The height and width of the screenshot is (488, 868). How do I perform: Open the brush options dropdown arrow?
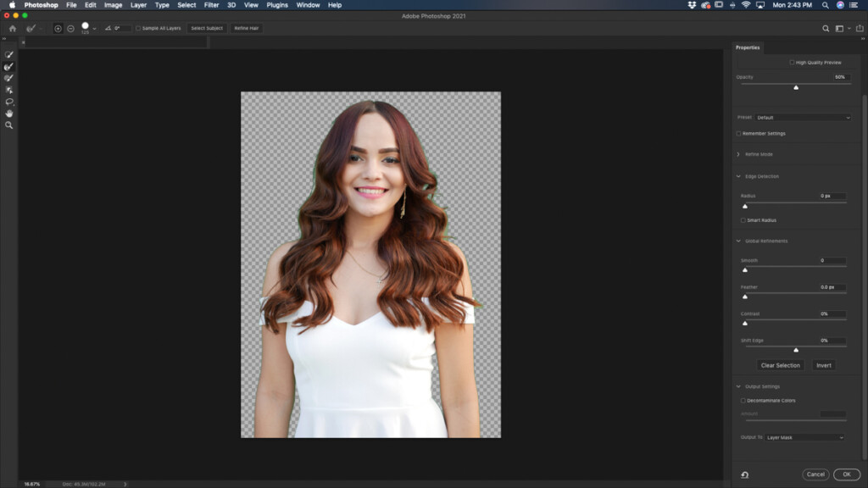pos(95,29)
